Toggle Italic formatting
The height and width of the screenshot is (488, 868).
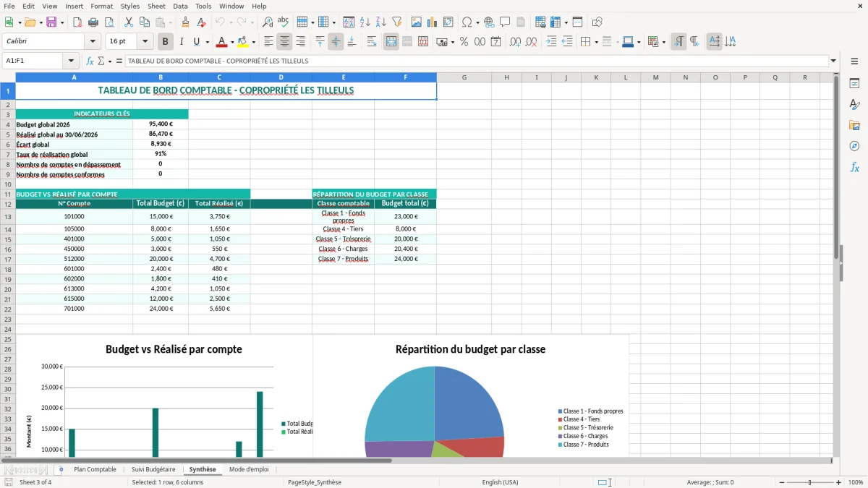coord(182,42)
